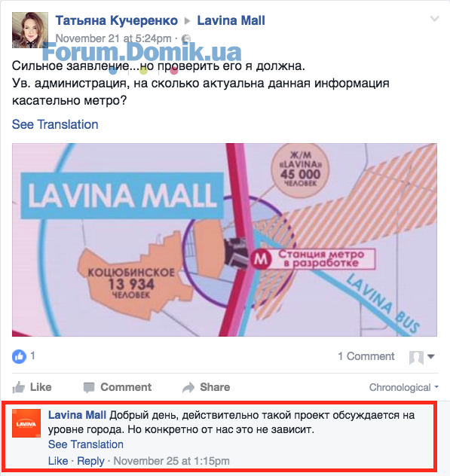Click the arrow icon between names

(x=188, y=21)
